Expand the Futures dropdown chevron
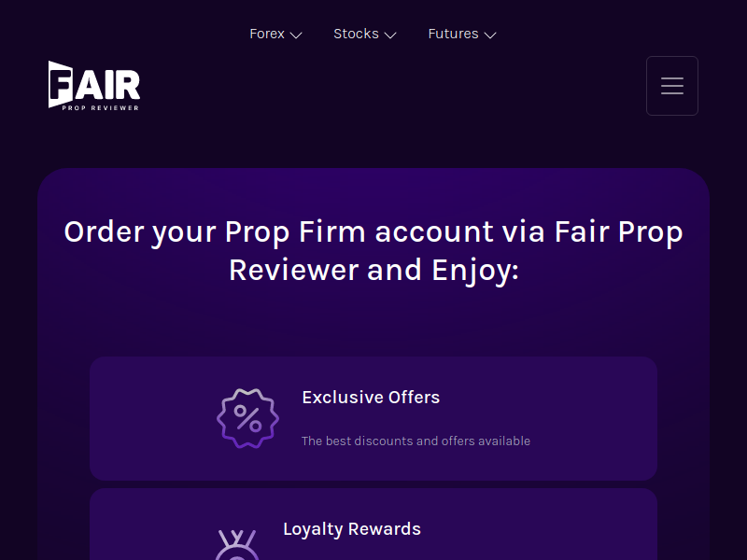747x560 pixels. pos(490,35)
